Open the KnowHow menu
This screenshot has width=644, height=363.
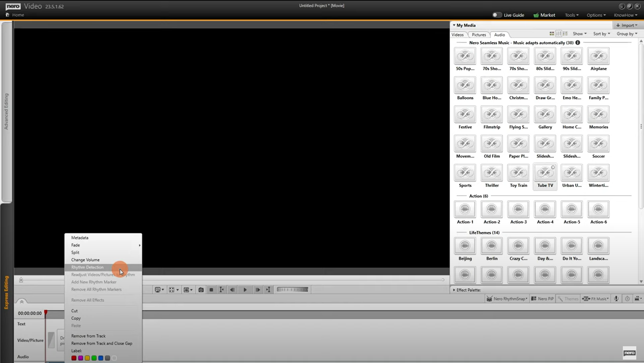click(x=625, y=15)
